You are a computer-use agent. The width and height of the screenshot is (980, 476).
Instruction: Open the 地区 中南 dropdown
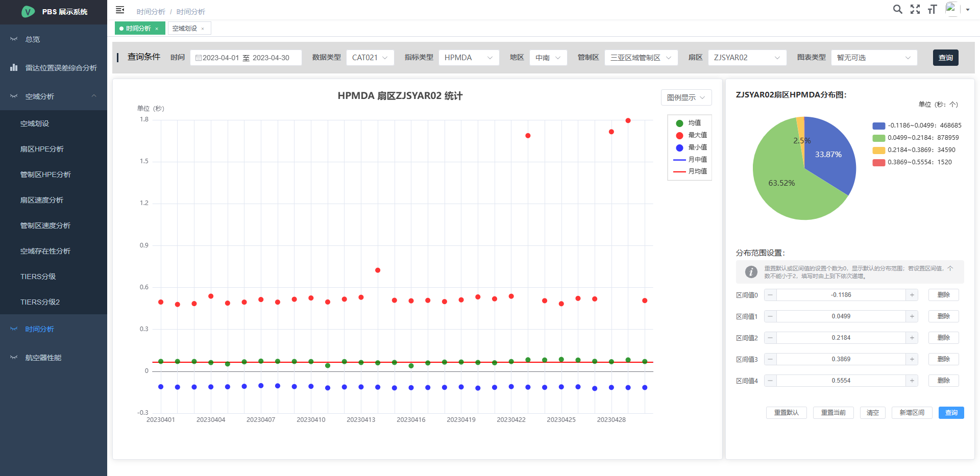(x=548, y=58)
